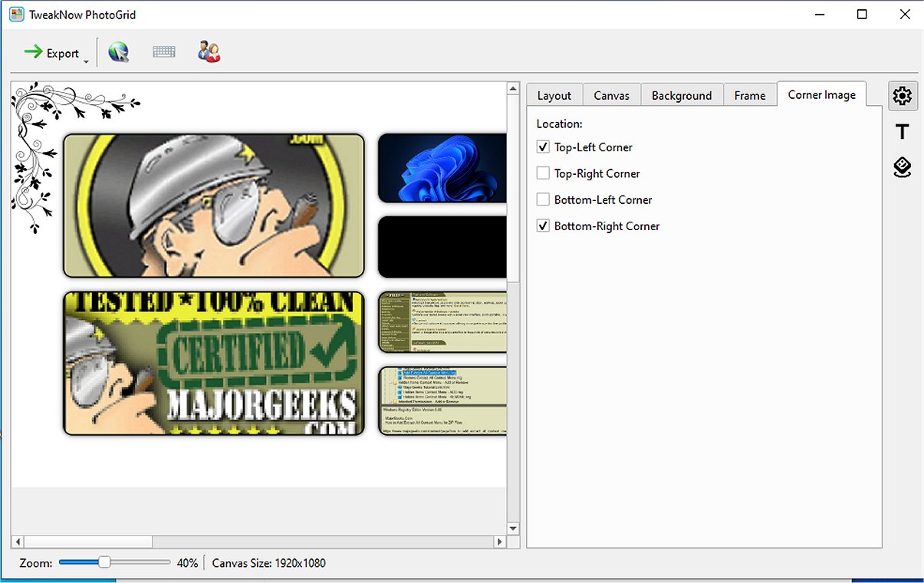Click the green arrow Export button

pos(51,53)
